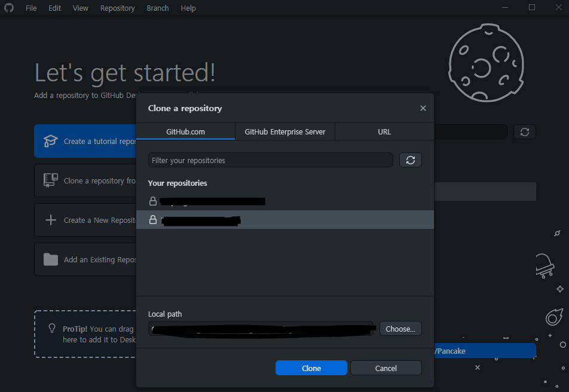Click the plus icon for new repository
Image resolution: width=569 pixels, height=392 pixels.
pos(50,220)
